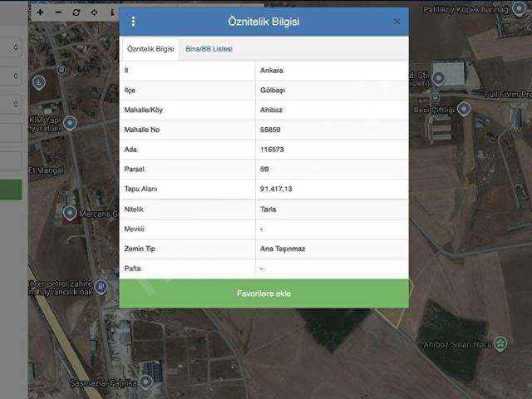532x399 pixels.
Task: Select the Tapu Alanı value '91.417,13'
Action: pyautogui.click(x=276, y=189)
